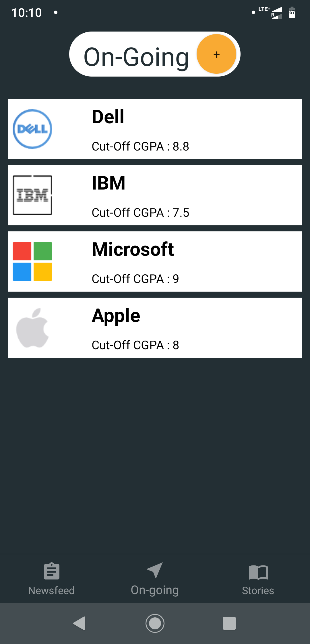Select the Microsoft four-color logo
310x644 pixels.
click(x=32, y=261)
